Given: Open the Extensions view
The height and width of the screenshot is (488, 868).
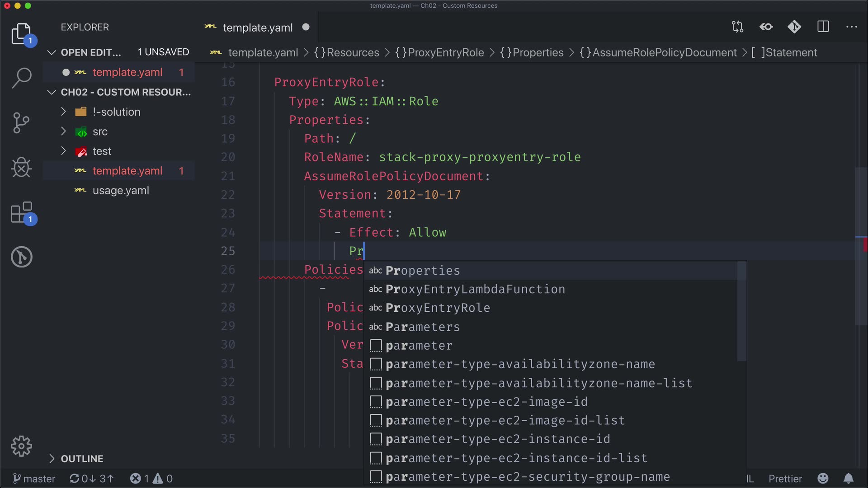Looking at the screenshot, I should (21, 212).
